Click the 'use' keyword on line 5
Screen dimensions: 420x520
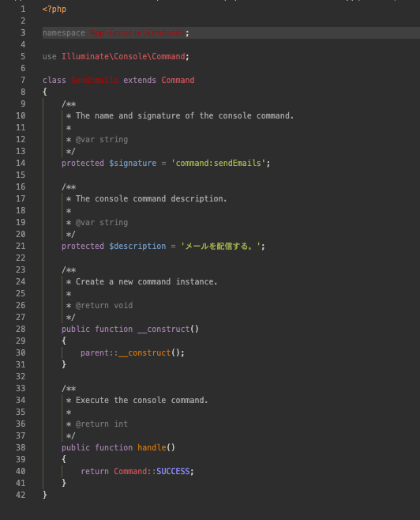50,56
